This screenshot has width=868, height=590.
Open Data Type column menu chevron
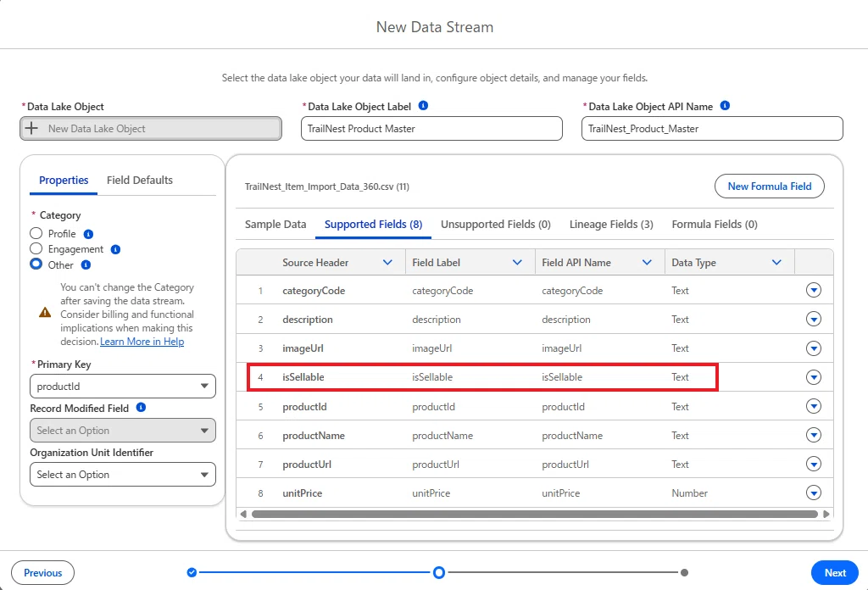[776, 262]
